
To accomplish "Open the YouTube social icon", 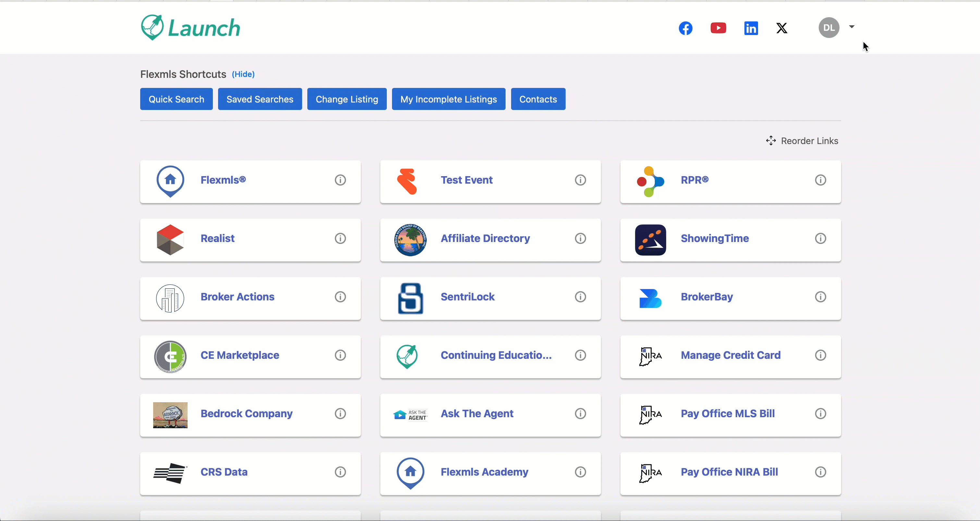I will pyautogui.click(x=718, y=28).
